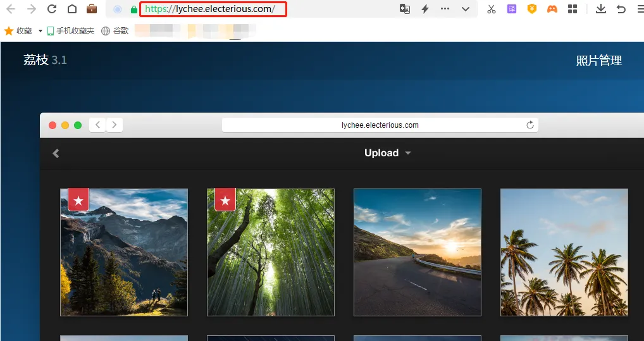Open the 手机收藏夹 bookmark folder

71,31
